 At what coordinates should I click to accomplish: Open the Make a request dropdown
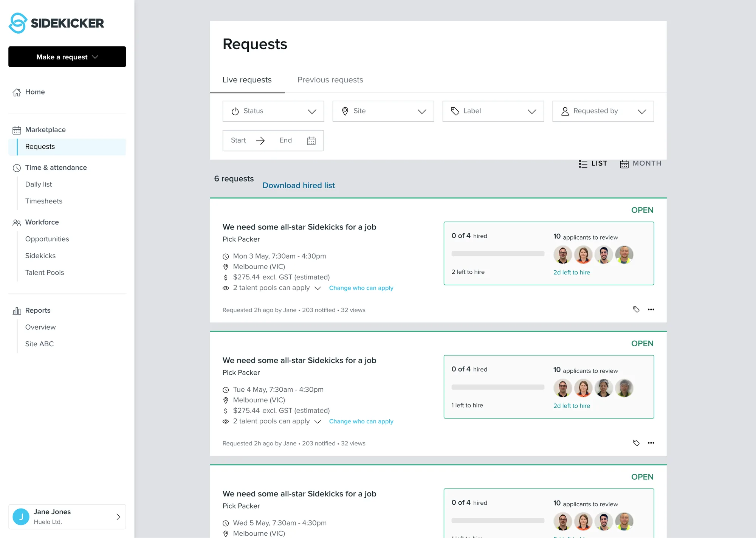[67, 57]
